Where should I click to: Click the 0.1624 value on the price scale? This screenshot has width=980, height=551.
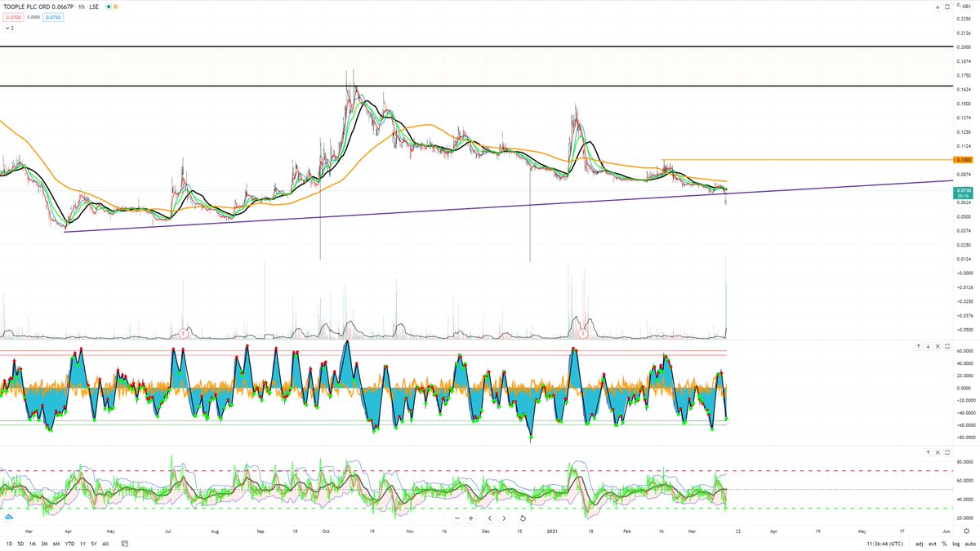(x=964, y=90)
